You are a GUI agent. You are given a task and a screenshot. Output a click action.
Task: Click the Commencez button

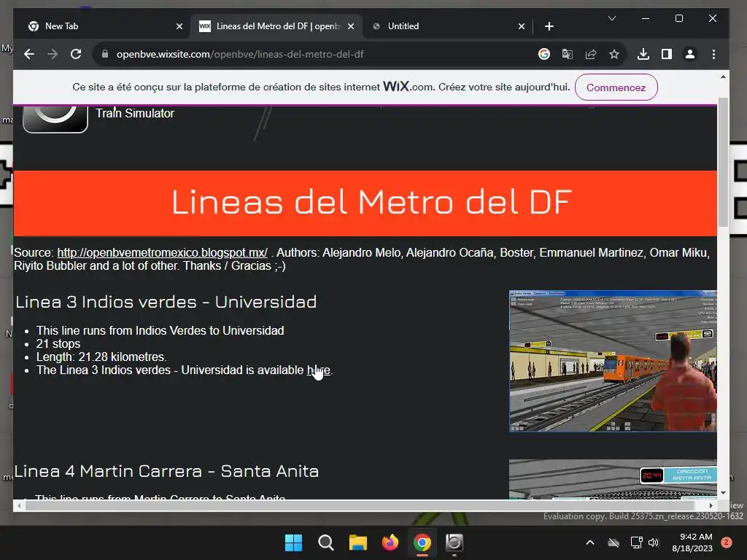[x=616, y=87]
